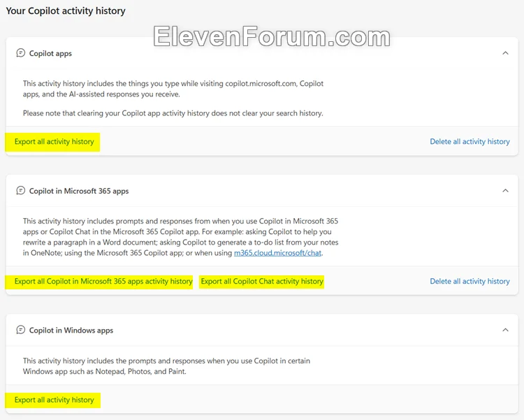Open the m365.cloud.microsoft/chat link
The image size is (524, 420).
tap(277, 253)
